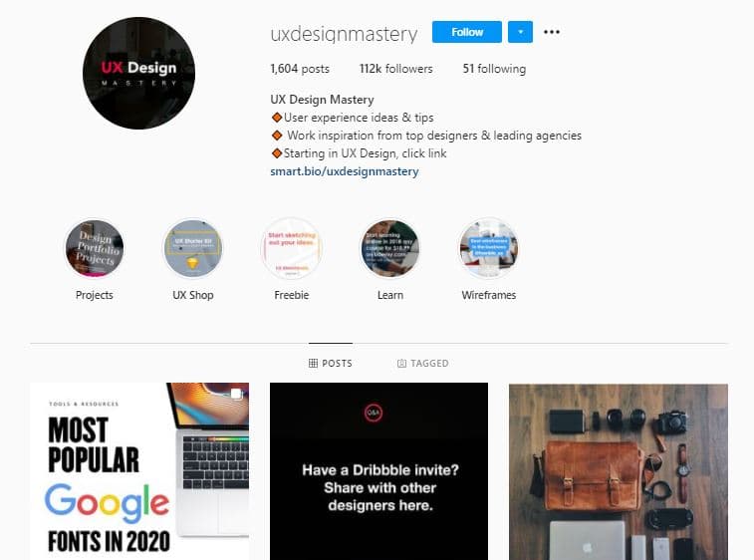
Task: Open the Learn story highlight
Action: click(390, 248)
